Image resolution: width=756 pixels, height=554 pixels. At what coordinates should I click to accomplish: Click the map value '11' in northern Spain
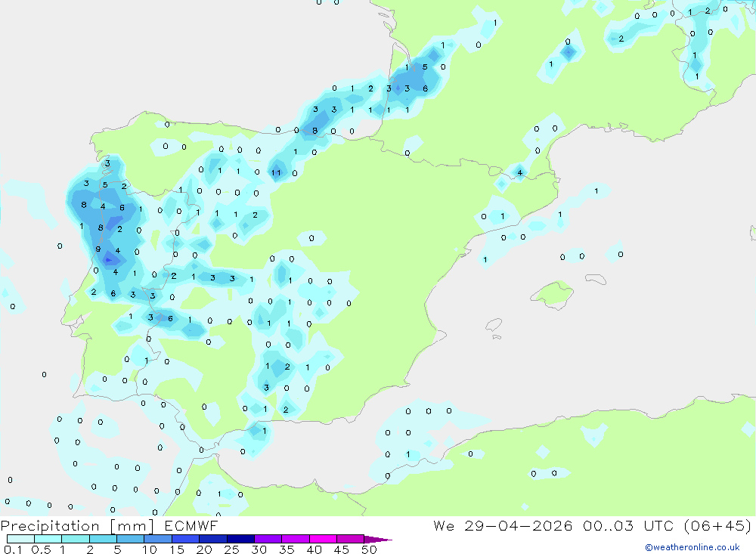click(x=276, y=172)
